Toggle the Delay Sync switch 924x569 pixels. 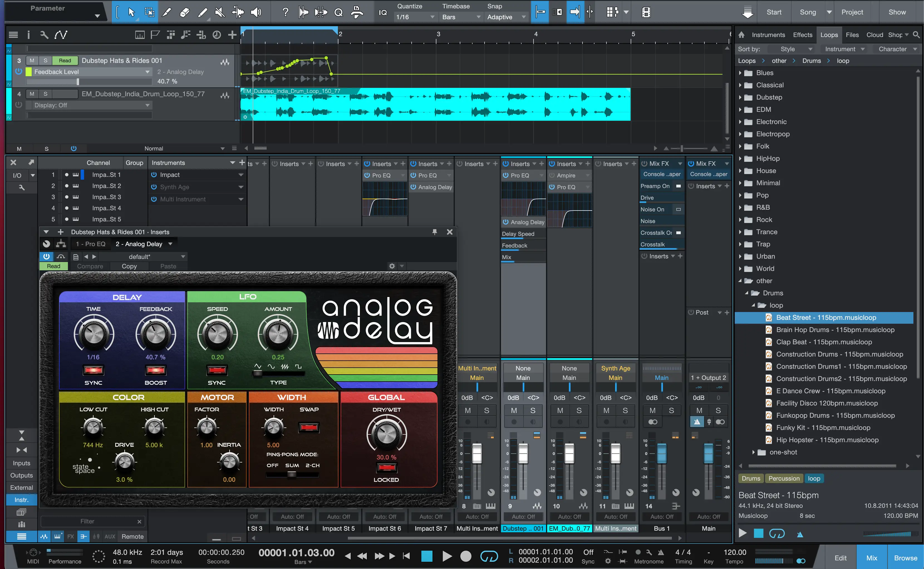94,370
